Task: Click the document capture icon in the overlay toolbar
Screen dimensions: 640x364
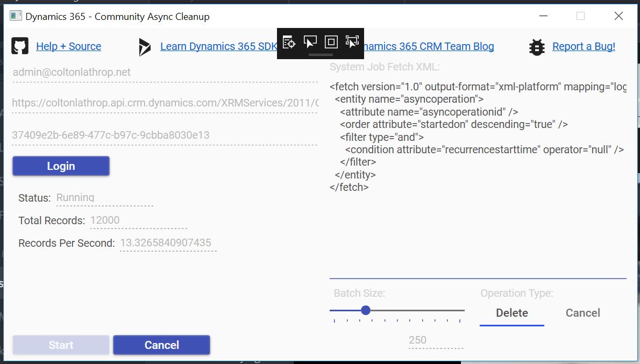Action: coord(288,41)
